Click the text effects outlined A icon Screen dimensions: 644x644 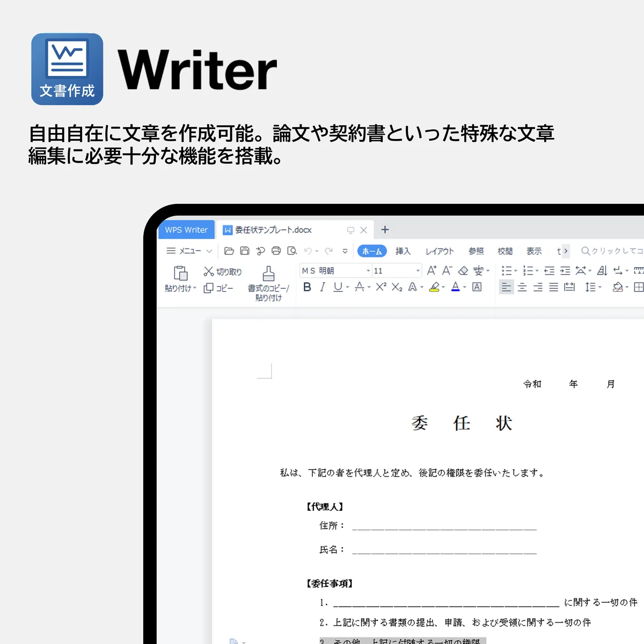click(x=412, y=287)
